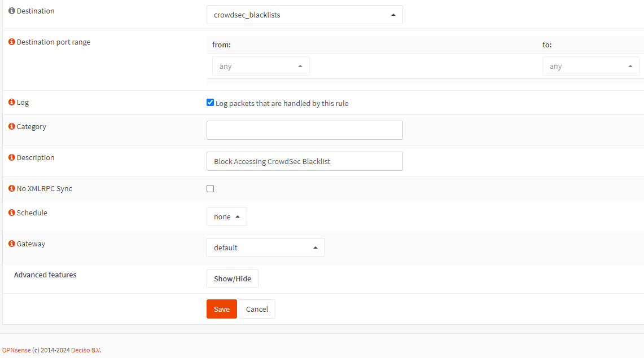The width and height of the screenshot is (644, 358).
Task: Open the Schedule dropdown showing none
Action: (226, 216)
